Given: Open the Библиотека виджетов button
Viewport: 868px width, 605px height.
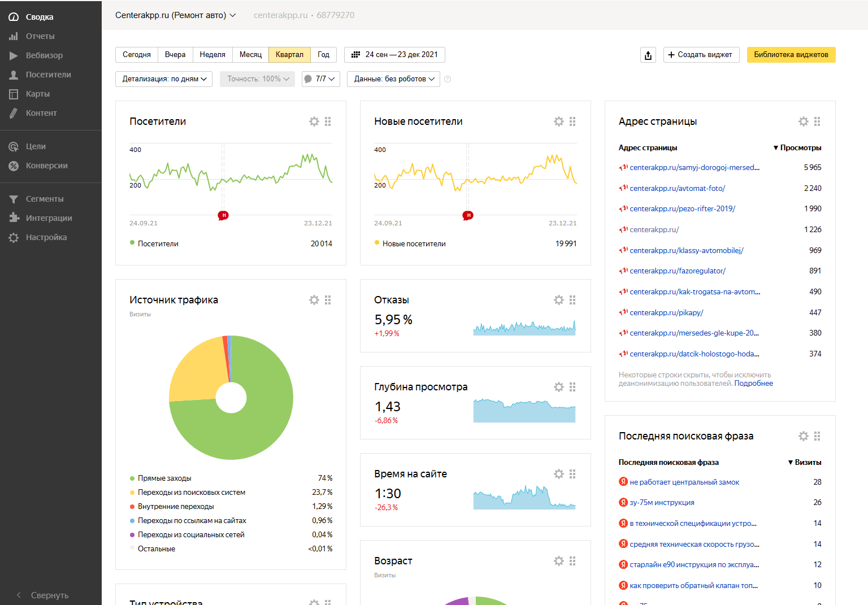Looking at the screenshot, I should [791, 55].
